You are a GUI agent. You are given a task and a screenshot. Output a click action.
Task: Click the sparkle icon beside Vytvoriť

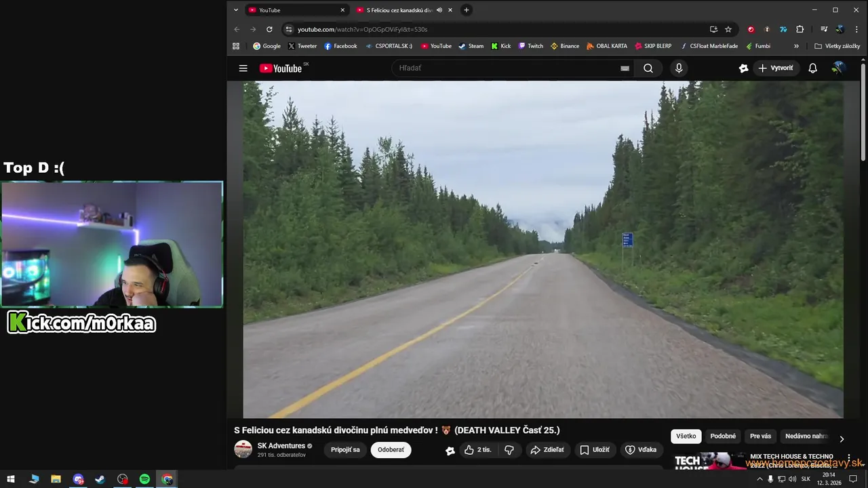(x=743, y=68)
